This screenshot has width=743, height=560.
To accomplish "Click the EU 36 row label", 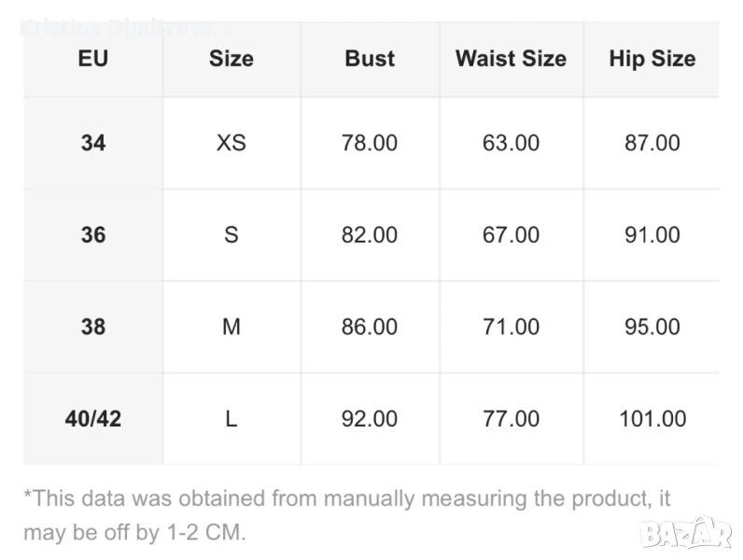I will (x=93, y=234).
